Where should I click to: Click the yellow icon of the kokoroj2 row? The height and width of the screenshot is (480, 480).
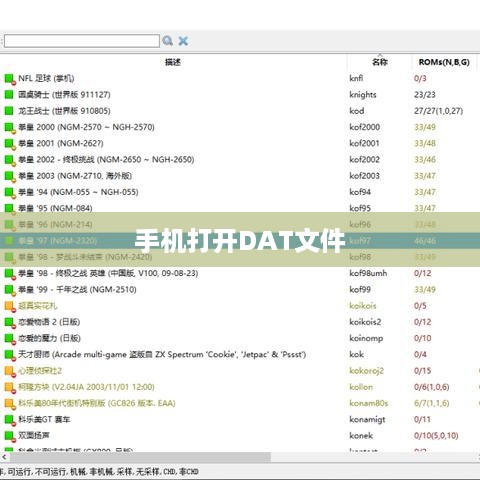click(10, 372)
